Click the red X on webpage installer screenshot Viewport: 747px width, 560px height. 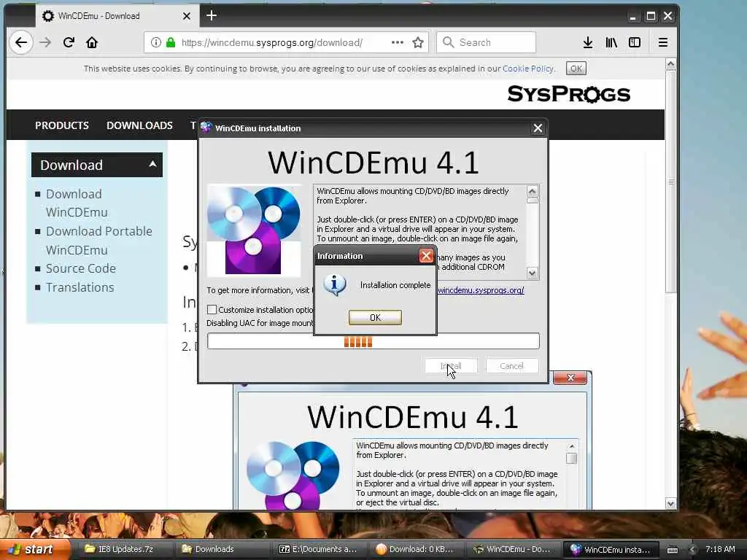pos(570,378)
